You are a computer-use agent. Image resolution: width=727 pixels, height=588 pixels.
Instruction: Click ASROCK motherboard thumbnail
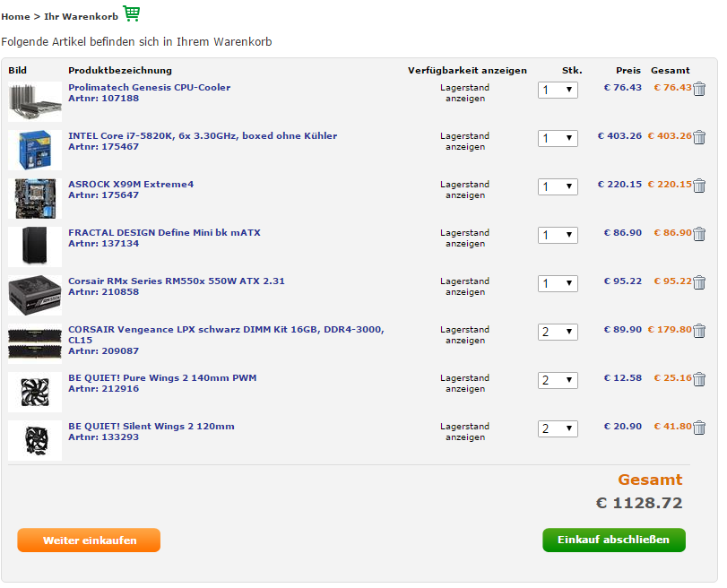coord(35,198)
